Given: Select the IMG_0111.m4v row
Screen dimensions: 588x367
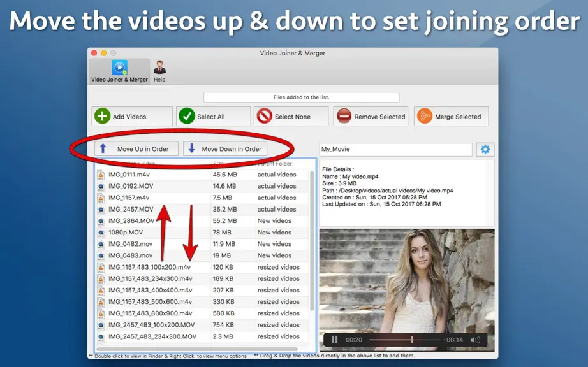Looking at the screenshot, I should coord(203,175).
